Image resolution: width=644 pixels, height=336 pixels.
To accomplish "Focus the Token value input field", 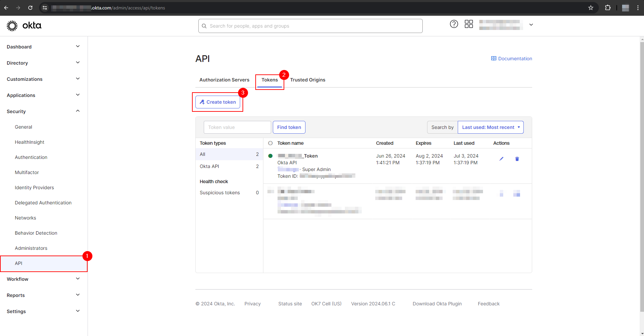I will 237,127.
